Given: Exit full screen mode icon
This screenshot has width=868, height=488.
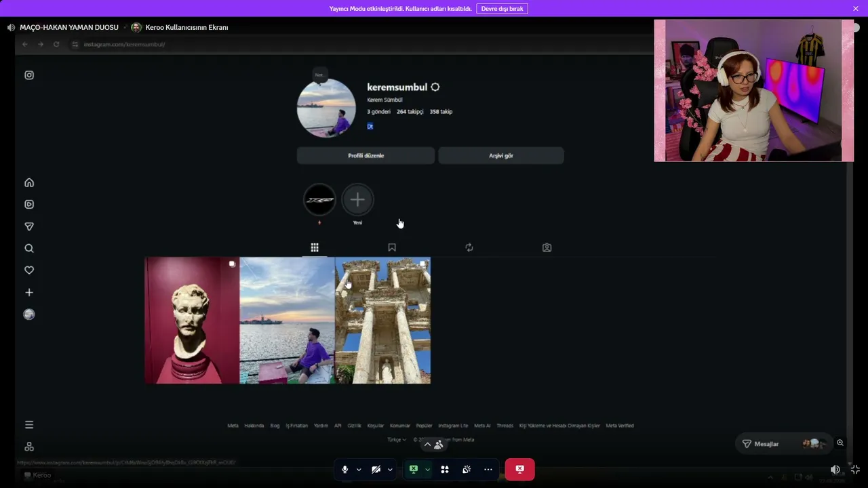Looking at the screenshot, I should pyautogui.click(x=855, y=469).
